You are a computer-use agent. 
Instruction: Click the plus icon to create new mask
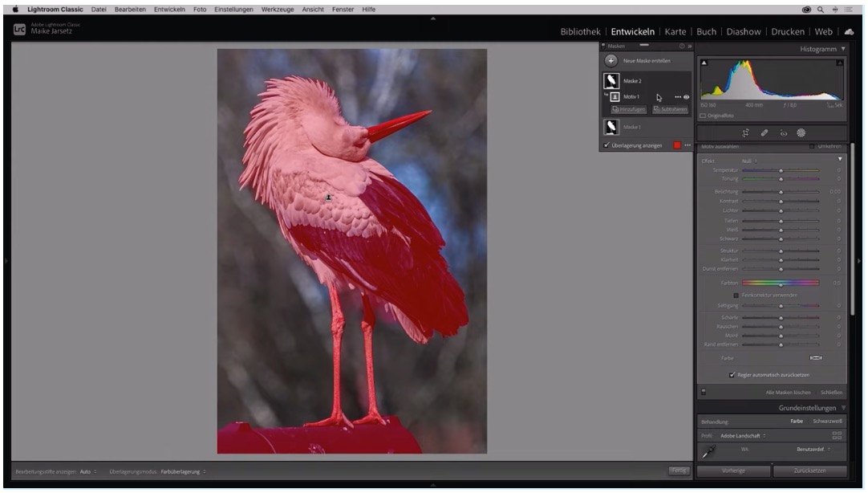[611, 60]
